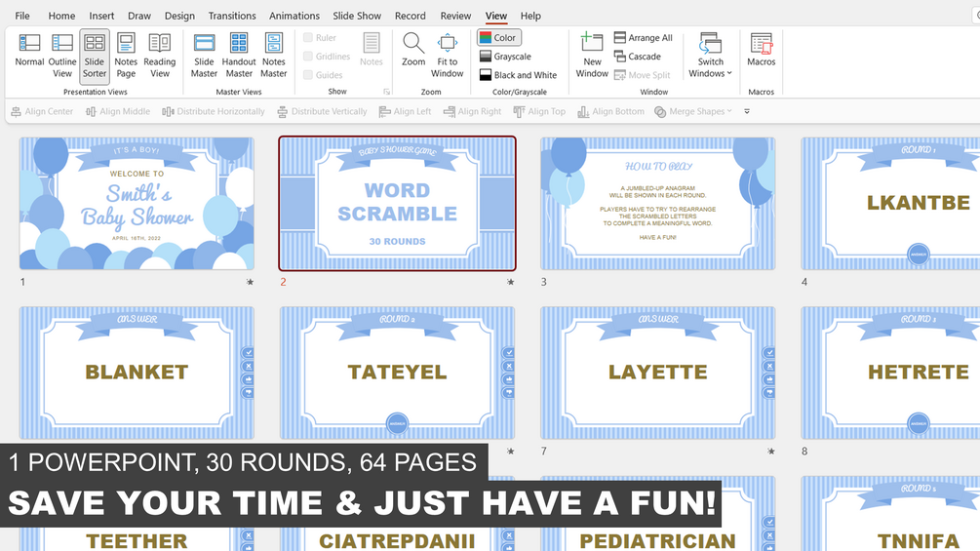Open Notes Page view
Viewport: 980px width, 551px height.
pyautogui.click(x=126, y=55)
